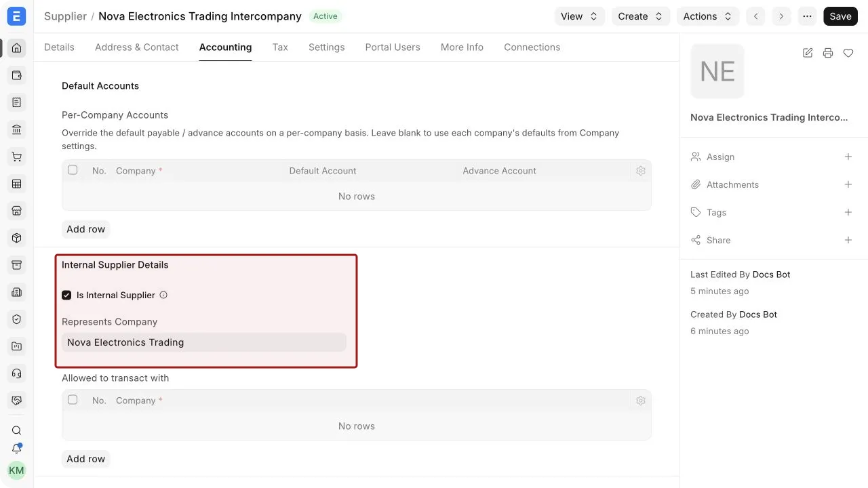This screenshot has height=488, width=868.
Task: Open the KM user avatar menu
Action: click(16, 470)
